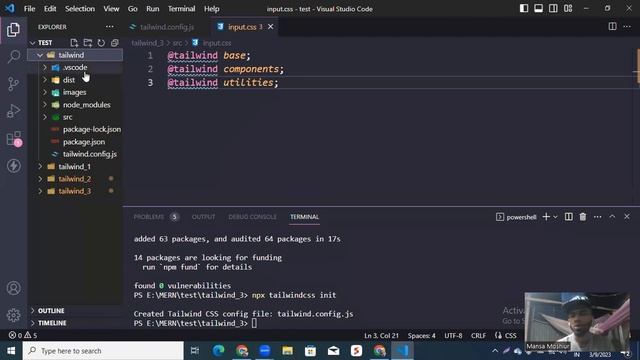
Task: Open the Terminal menu
Action: pyautogui.click(x=182, y=9)
